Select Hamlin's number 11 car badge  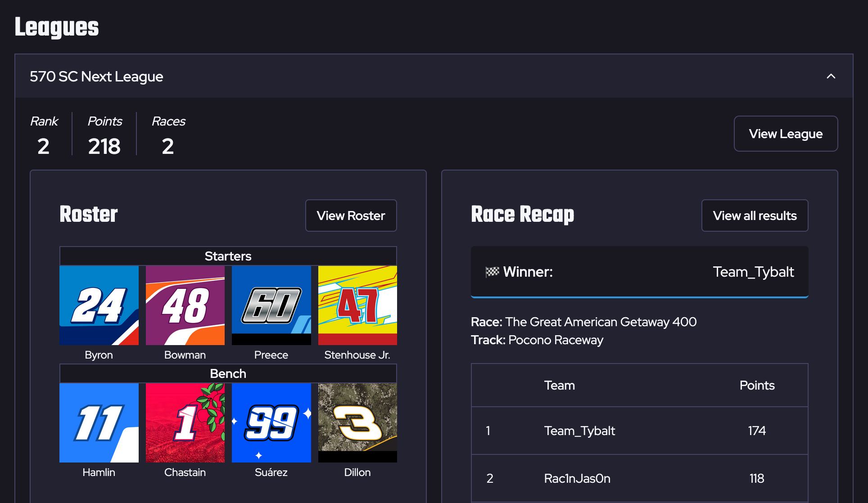(x=99, y=423)
